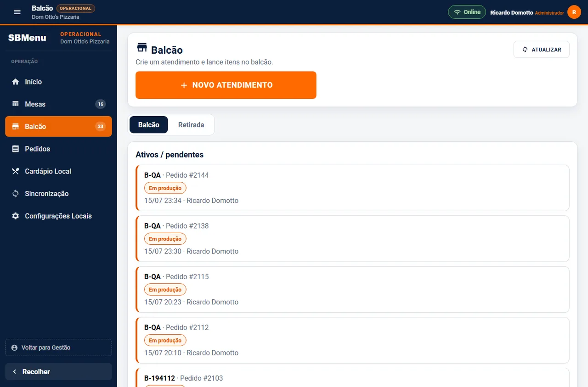Open Início in the sidebar
Image resolution: width=588 pixels, height=387 pixels.
58,82
